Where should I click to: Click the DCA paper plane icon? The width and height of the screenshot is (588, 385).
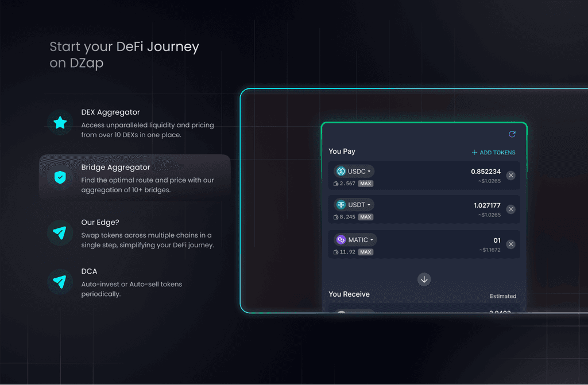click(60, 282)
